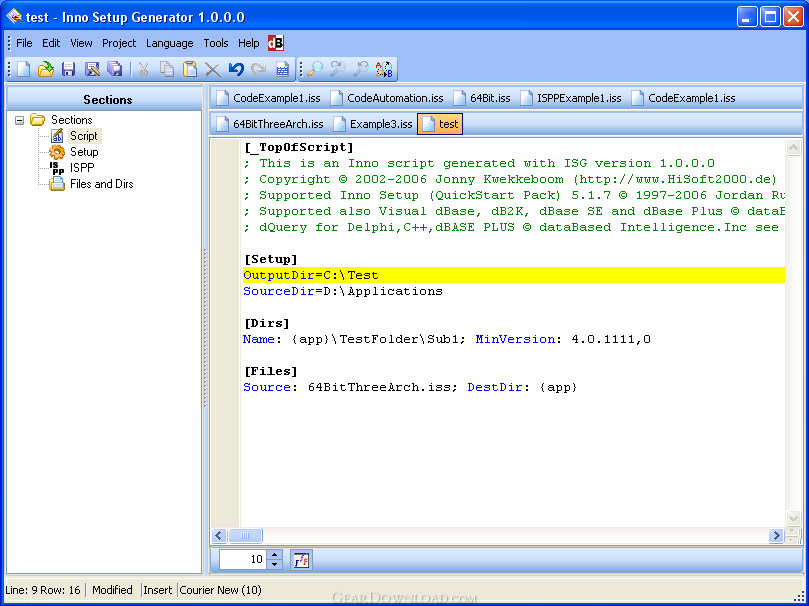Open the Edit menu

tap(51, 43)
